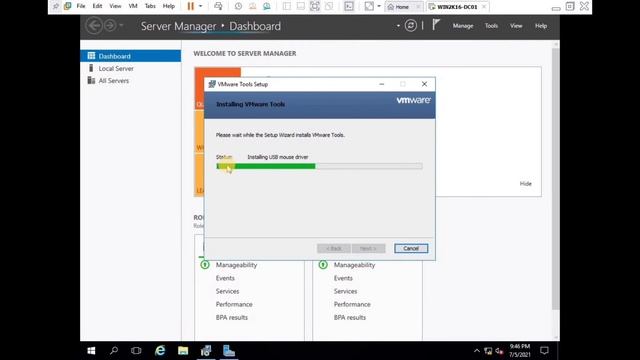Open the VMware Help menu
Image resolution: width=640 pixels, height=360 pixels.
tap(169, 6)
